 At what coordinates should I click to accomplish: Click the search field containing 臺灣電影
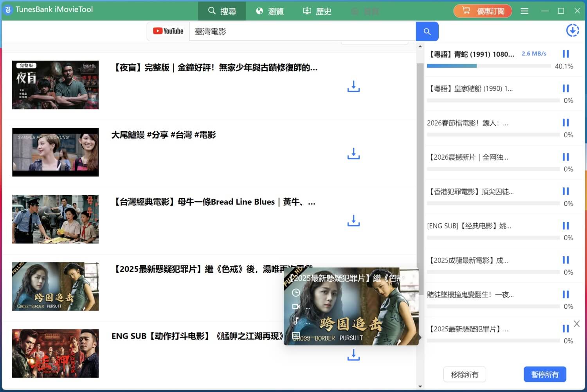(301, 31)
